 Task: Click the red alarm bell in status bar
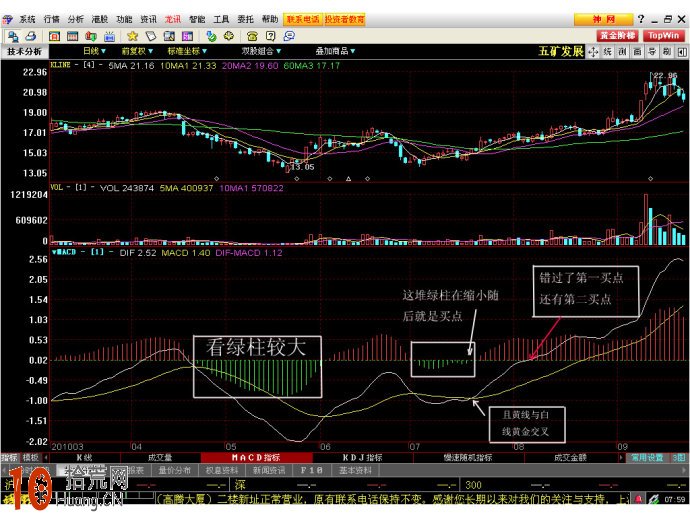pyautogui.click(x=638, y=499)
